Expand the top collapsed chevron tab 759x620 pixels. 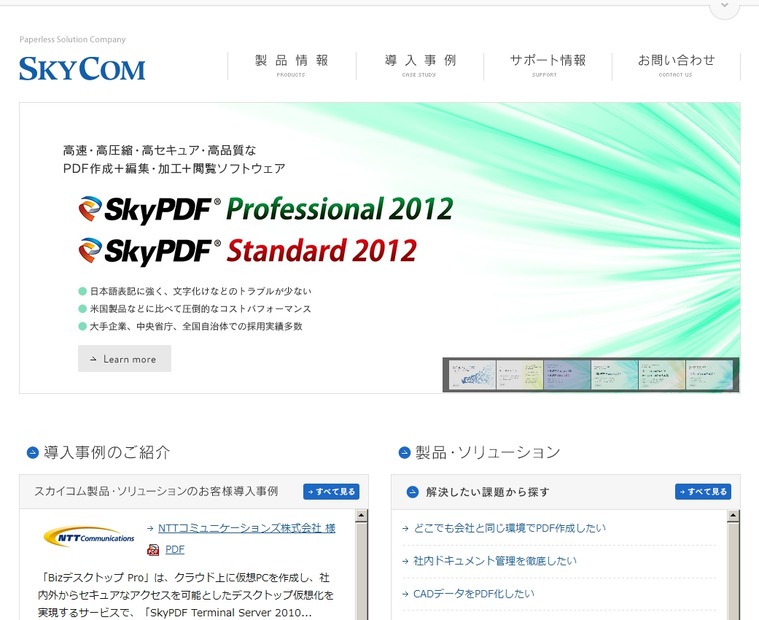coord(725,6)
